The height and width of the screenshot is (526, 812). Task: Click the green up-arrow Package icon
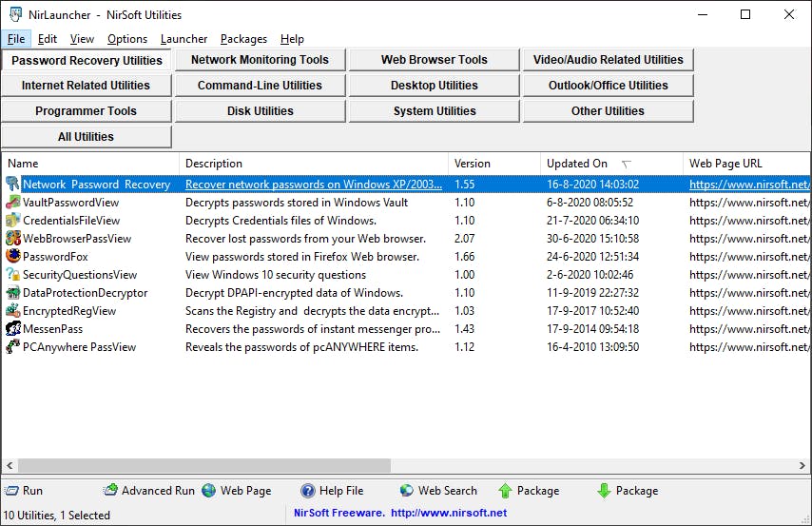pyautogui.click(x=505, y=491)
